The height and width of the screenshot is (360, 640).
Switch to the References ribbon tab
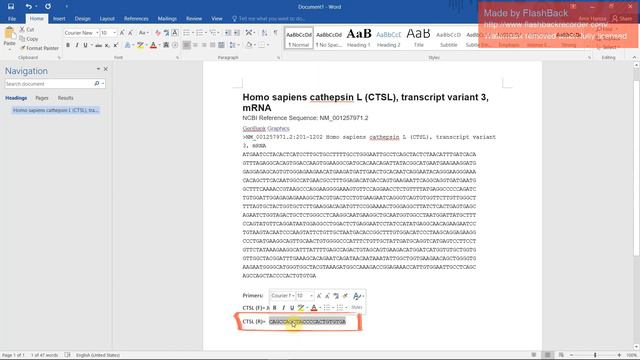tap(136, 19)
